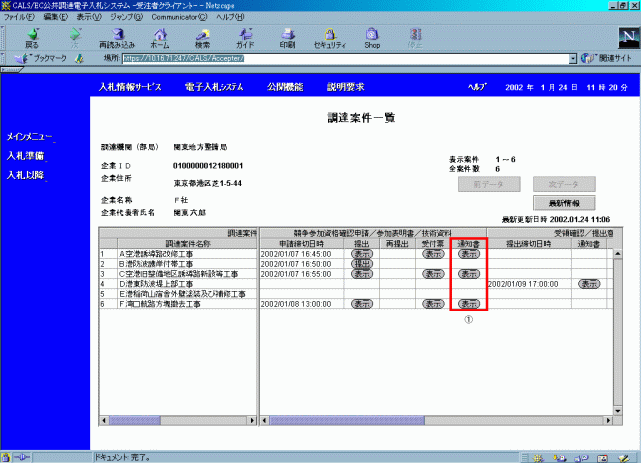Viewport: 641px width, 463px height.
Task: Click the URL address field
Action: click(x=346, y=58)
